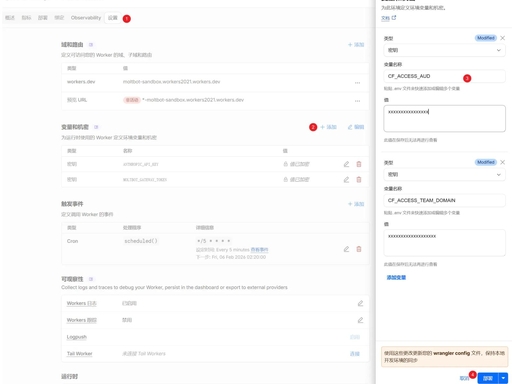
Task: Remove the CF_ACCESS_AUD variable with its X icon
Action: [x=502, y=38]
